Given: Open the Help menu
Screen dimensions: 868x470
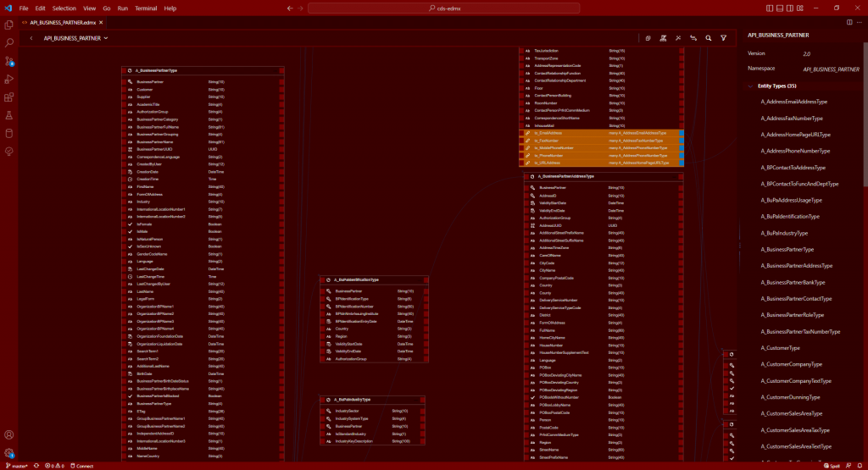Looking at the screenshot, I should (x=170, y=8).
